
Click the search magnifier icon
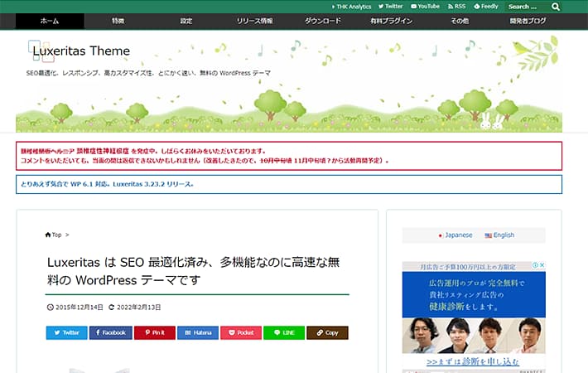(x=556, y=7)
